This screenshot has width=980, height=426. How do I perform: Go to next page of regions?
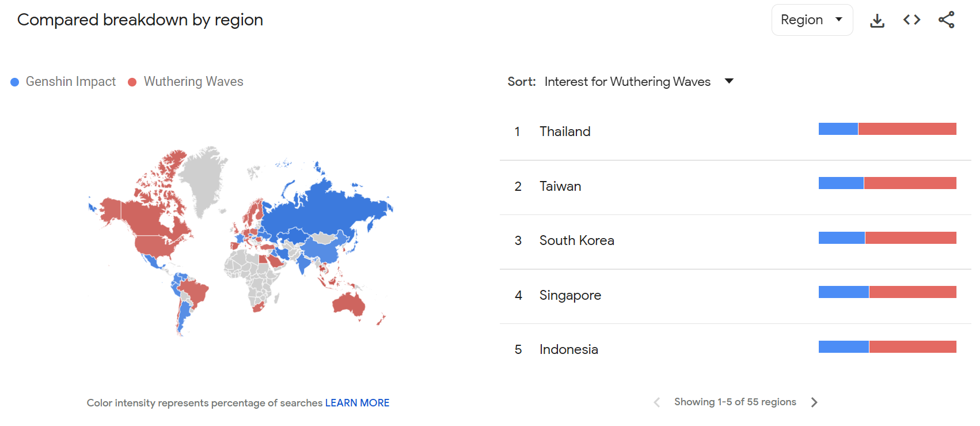point(814,402)
